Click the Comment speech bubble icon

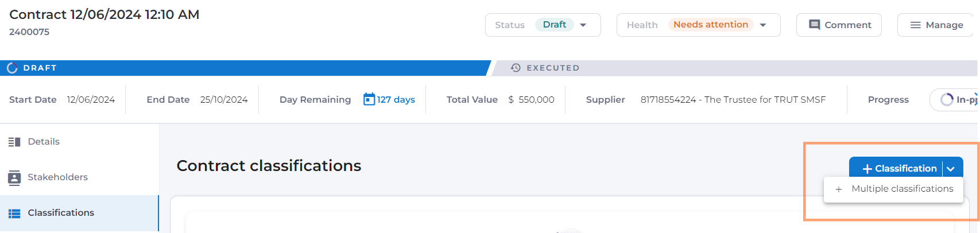pyautogui.click(x=814, y=25)
